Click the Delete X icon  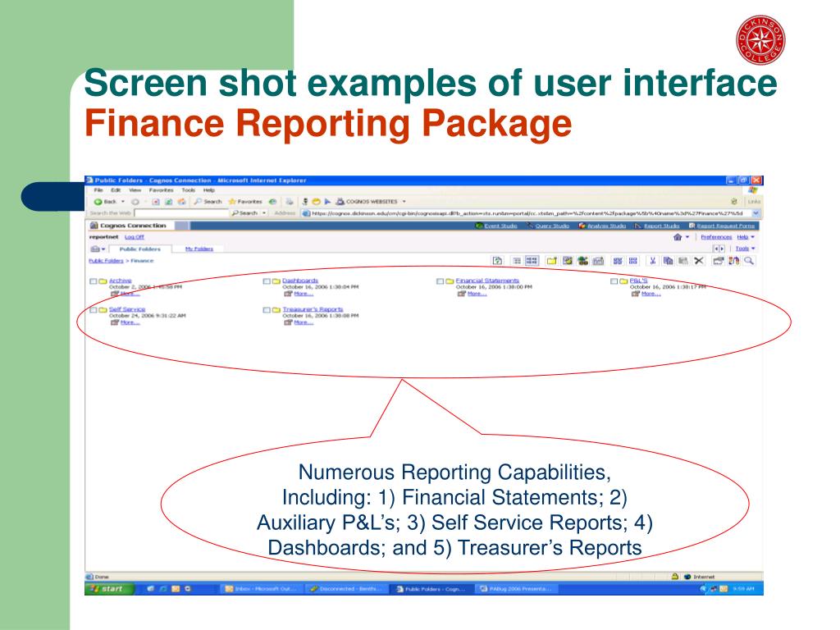[x=698, y=261]
